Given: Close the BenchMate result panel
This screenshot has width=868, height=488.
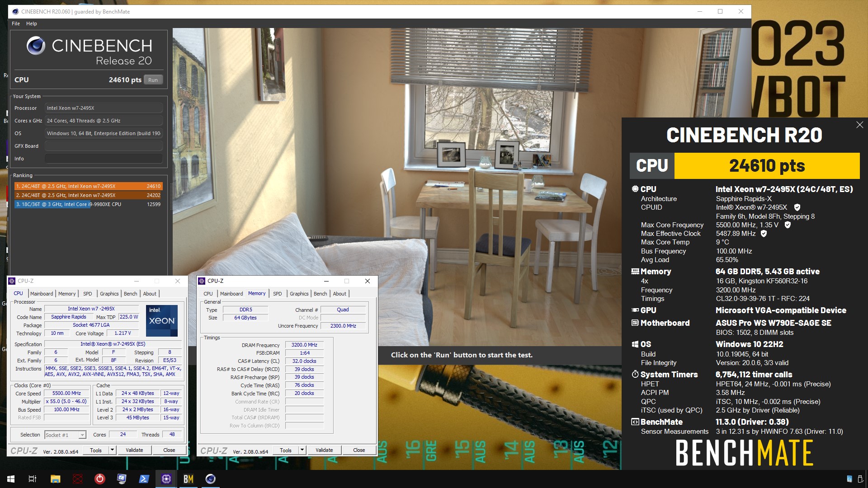Looking at the screenshot, I should pyautogui.click(x=859, y=125).
